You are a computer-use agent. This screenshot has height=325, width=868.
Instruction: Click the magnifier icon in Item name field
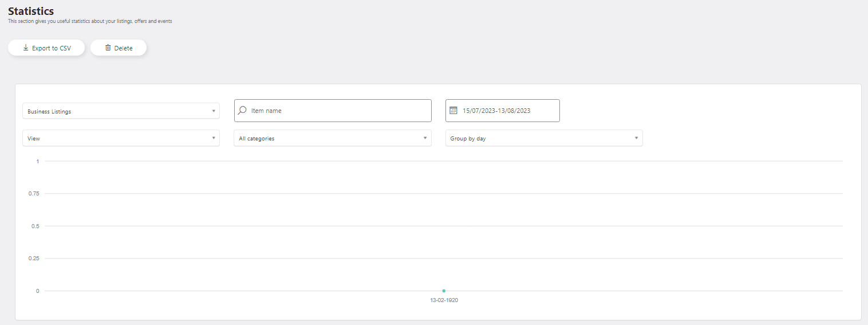pyautogui.click(x=243, y=111)
